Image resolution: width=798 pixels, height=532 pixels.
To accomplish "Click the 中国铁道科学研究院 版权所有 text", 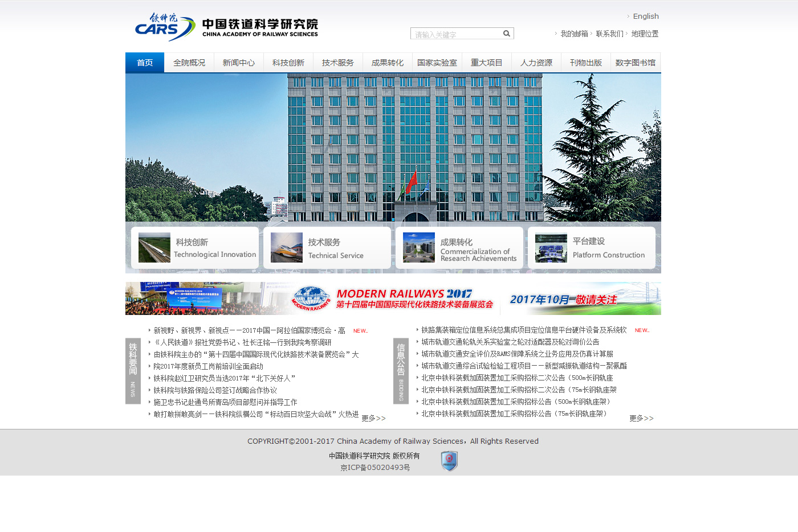I will click(x=374, y=456).
